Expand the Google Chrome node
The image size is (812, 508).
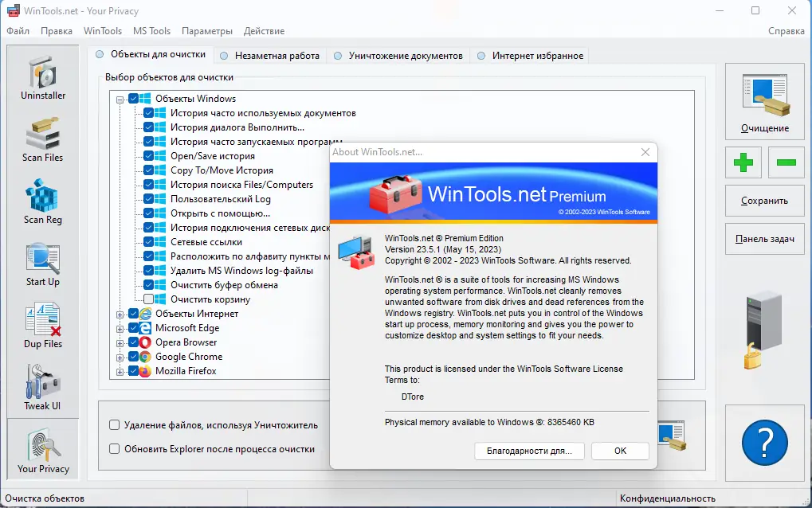120,358
